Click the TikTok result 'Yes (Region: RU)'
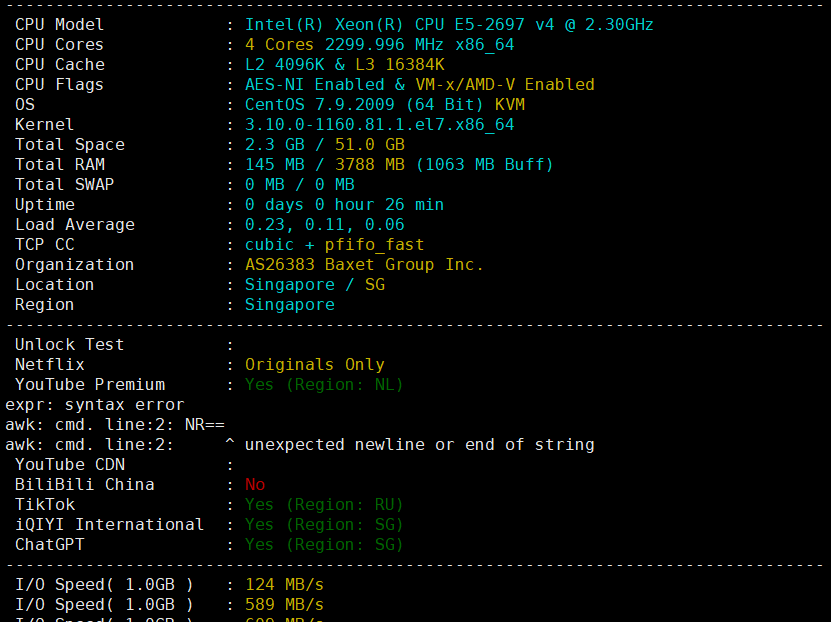The image size is (831, 622). 324,505
